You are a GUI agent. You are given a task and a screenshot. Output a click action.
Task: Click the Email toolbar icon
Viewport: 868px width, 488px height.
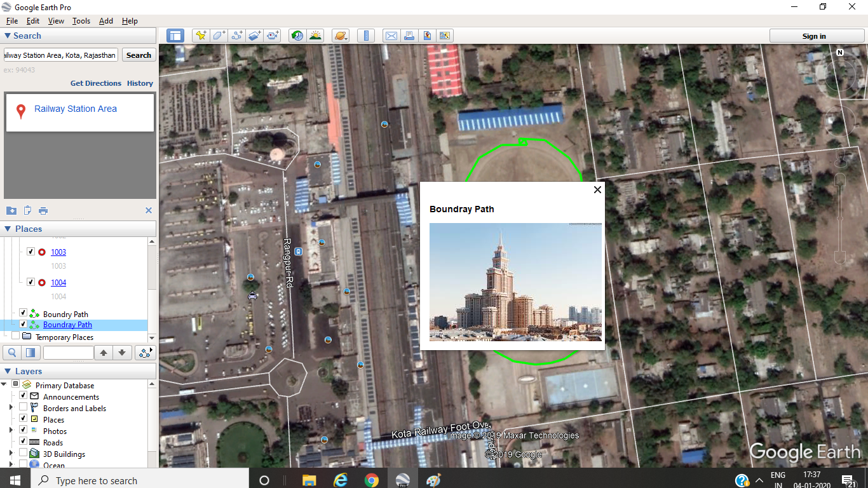click(391, 36)
